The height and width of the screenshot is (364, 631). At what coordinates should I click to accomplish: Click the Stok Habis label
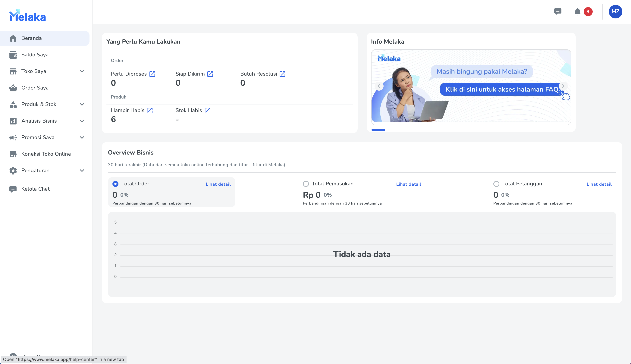coord(189,110)
